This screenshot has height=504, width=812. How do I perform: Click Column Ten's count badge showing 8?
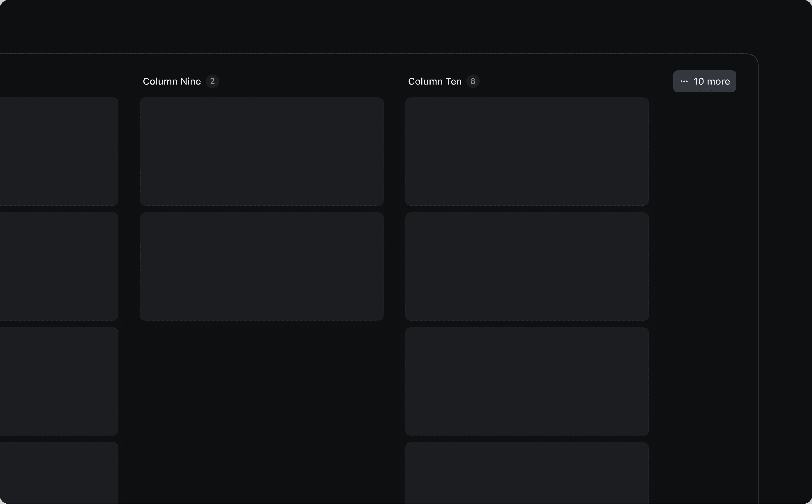pyautogui.click(x=473, y=81)
